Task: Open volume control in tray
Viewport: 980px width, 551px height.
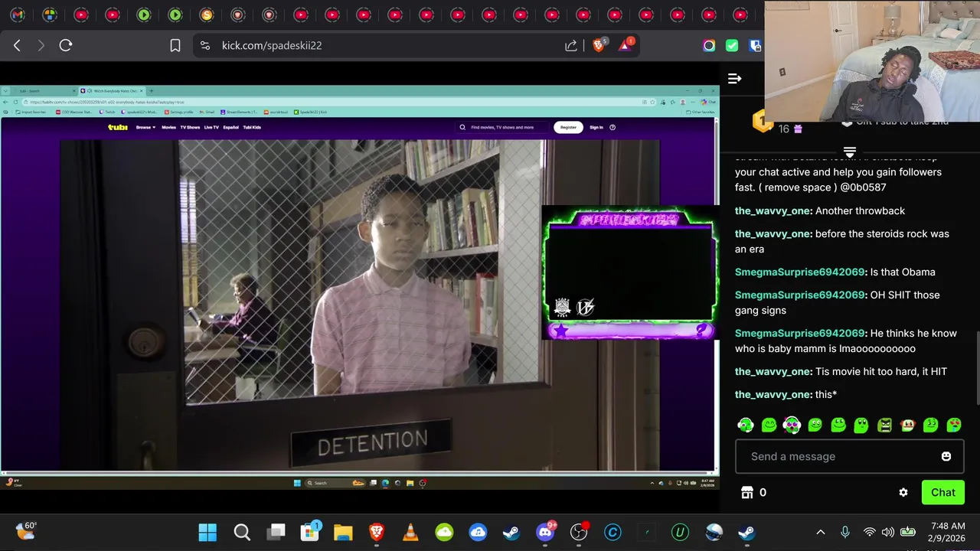Action: [888, 532]
